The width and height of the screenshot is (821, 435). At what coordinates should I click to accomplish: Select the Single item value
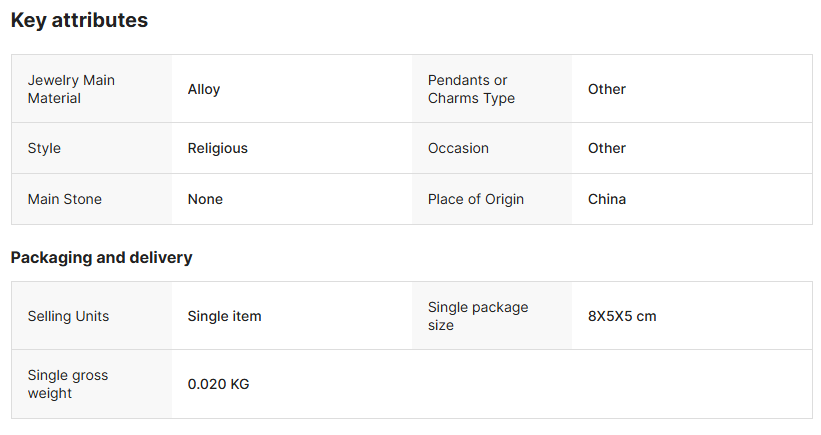pyautogui.click(x=224, y=316)
